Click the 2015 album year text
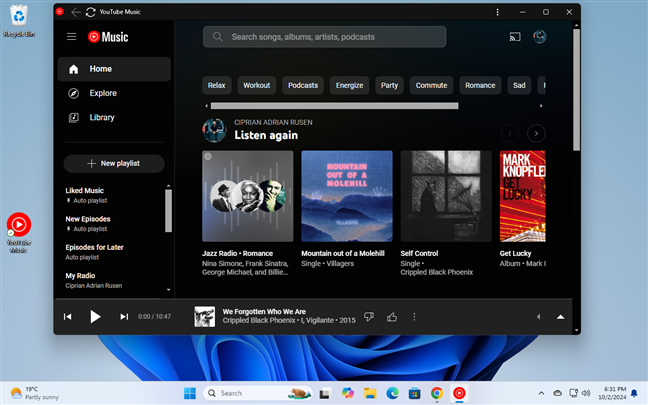Image resolution: width=648 pixels, height=405 pixels. (x=347, y=320)
